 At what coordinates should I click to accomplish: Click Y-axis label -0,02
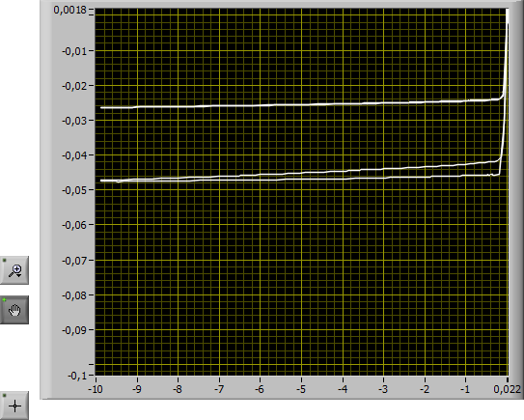coord(73,86)
